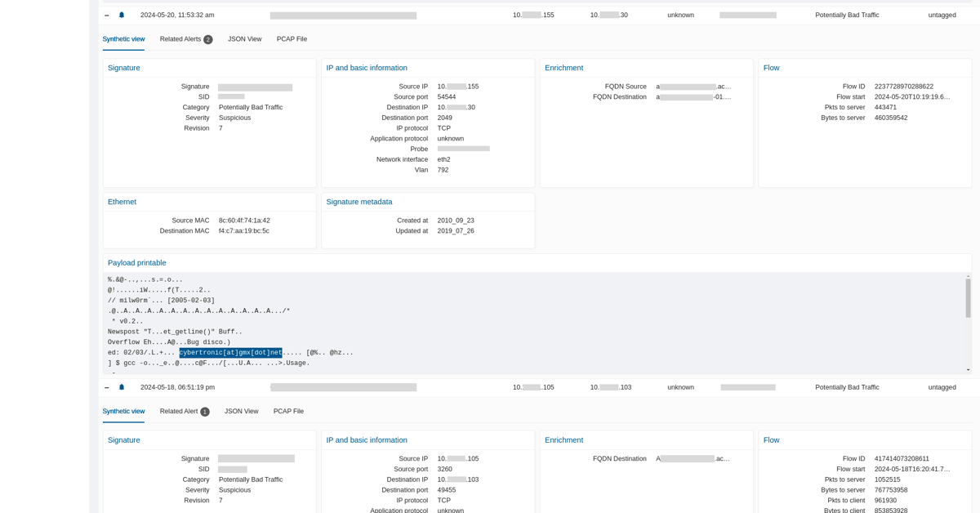
Task: Switch to JSON View in second alert
Action: pos(242,412)
